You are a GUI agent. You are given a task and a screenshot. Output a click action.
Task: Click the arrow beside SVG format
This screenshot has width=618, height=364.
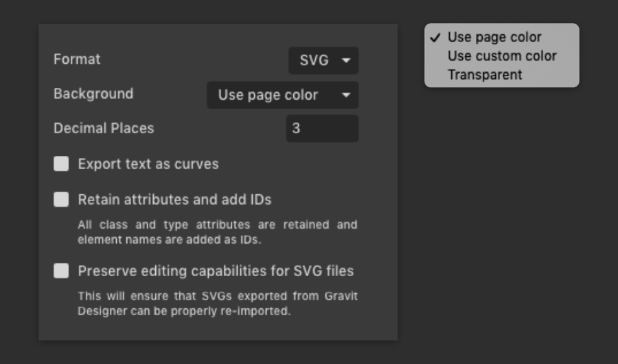346,60
